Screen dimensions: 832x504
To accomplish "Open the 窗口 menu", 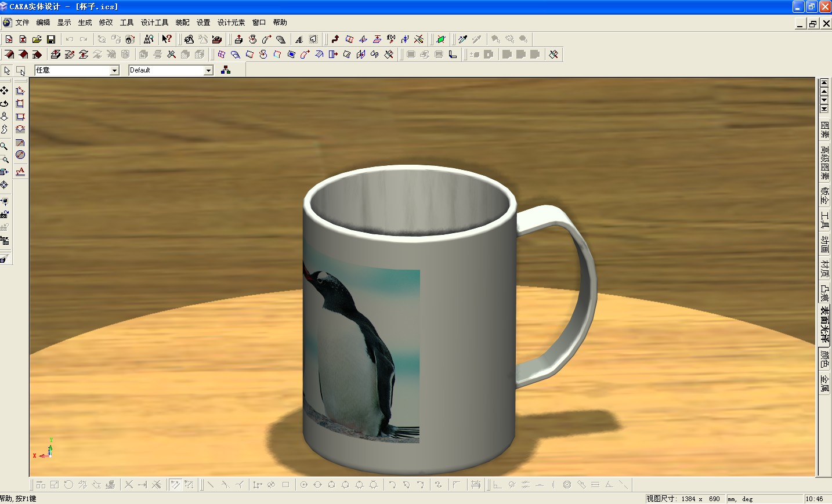I will 259,23.
